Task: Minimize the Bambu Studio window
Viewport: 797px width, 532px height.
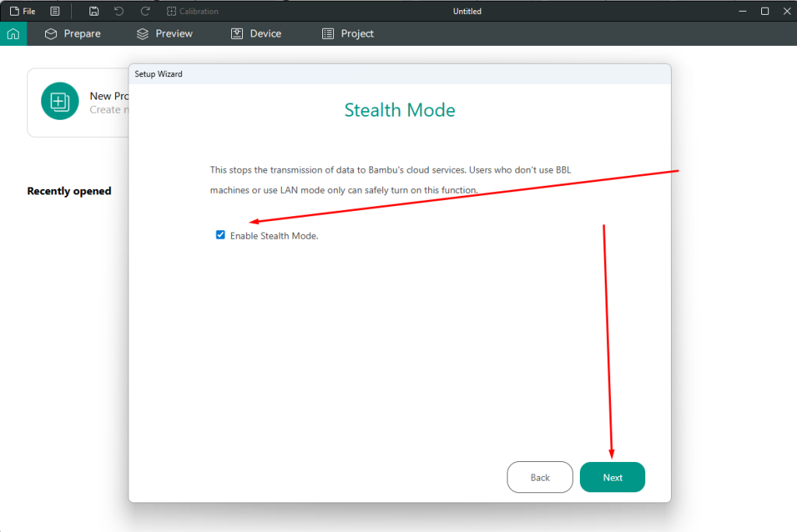Action: [x=743, y=11]
